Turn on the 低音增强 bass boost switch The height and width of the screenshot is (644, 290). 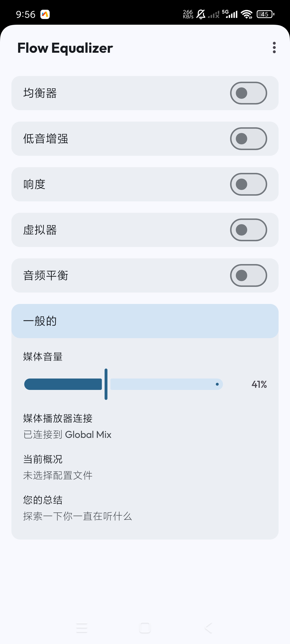point(248,139)
